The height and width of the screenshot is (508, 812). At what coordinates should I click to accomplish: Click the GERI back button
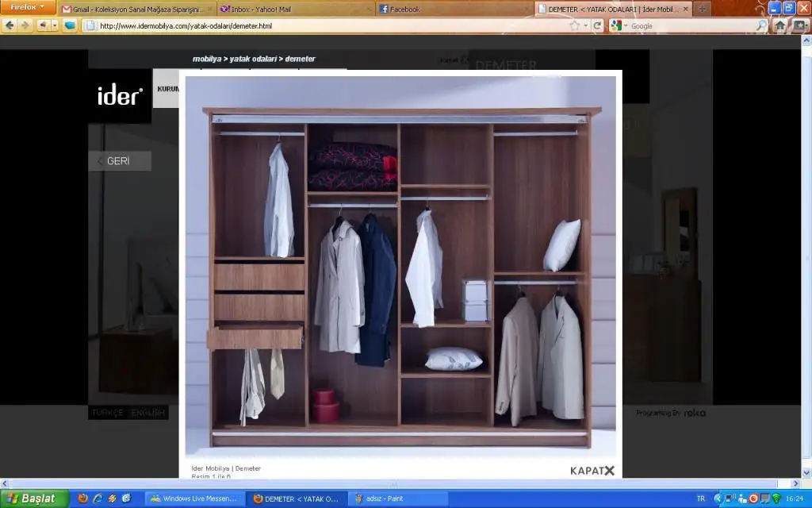click(119, 161)
